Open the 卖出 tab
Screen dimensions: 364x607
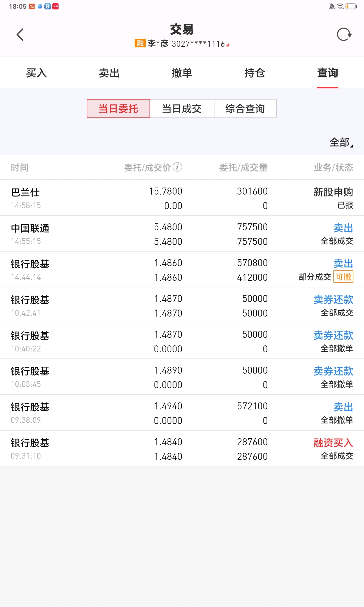pos(109,73)
